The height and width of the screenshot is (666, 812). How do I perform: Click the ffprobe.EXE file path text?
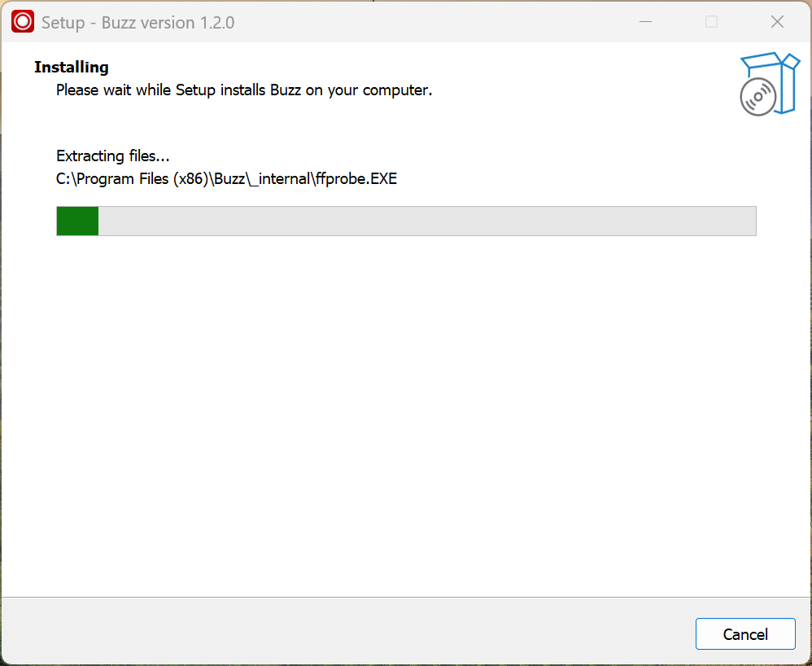point(226,179)
